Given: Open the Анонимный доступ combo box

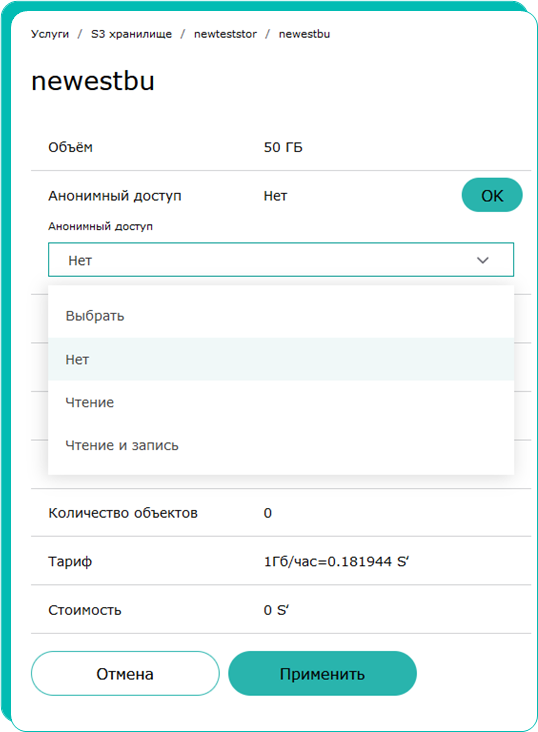Looking at the screenshot, I should (281, 260).
